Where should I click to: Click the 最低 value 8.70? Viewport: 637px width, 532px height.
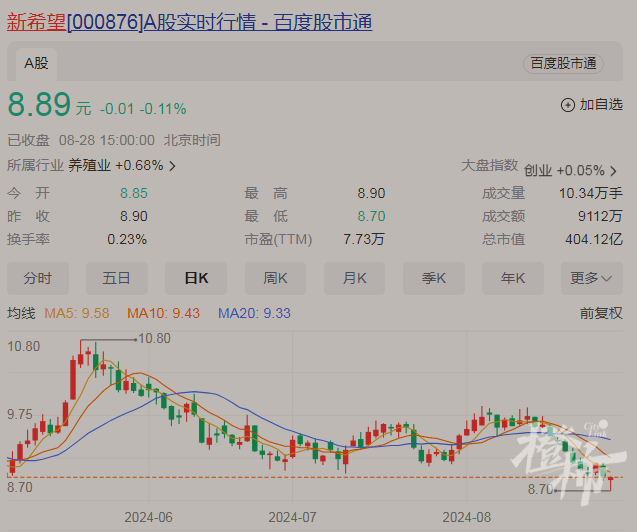click(x=371, y=216)
